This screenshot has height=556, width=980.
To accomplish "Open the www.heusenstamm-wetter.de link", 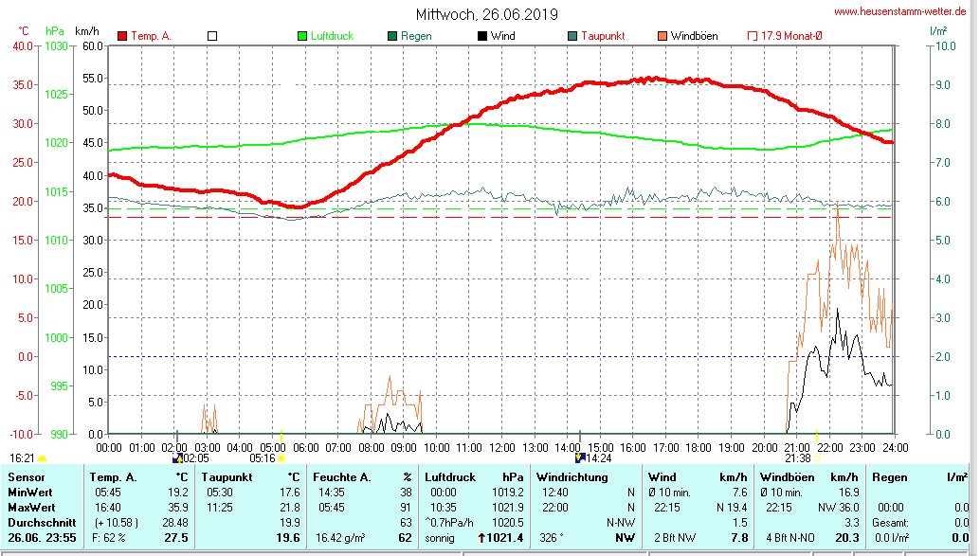I will 903,10.
